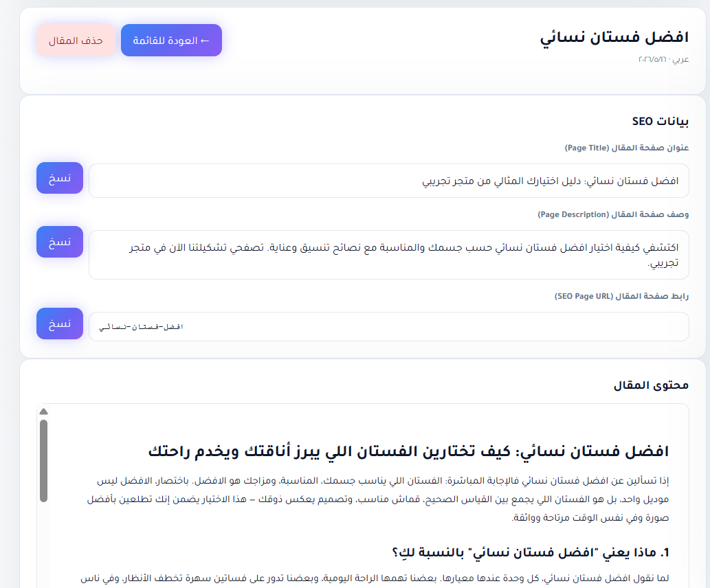Copy the Page Description with نسخ
Screen dimensions: 710x588
pyautogui.click(x=60, y=242)
